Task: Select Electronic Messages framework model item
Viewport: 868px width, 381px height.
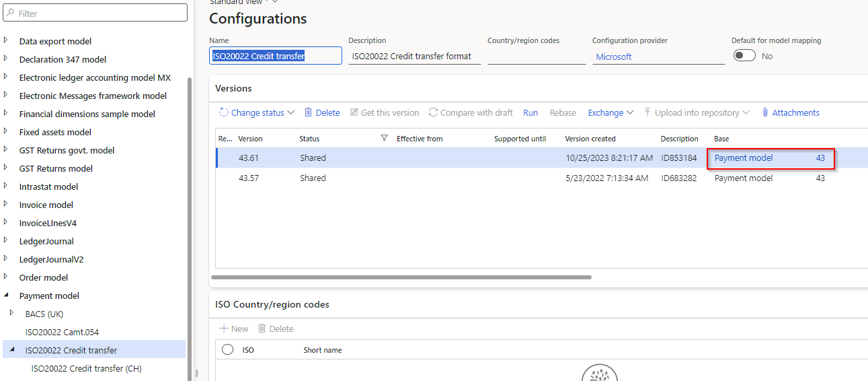Action: (93, 96)
